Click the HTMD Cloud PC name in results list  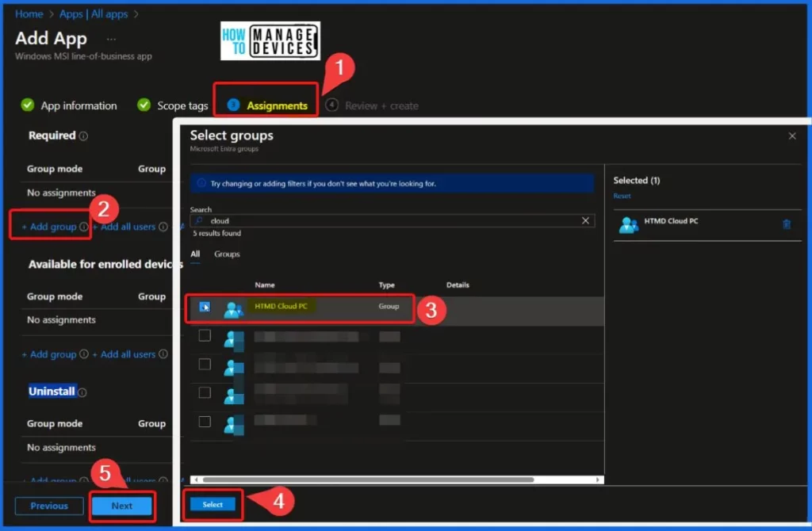(x=281, y=306)
